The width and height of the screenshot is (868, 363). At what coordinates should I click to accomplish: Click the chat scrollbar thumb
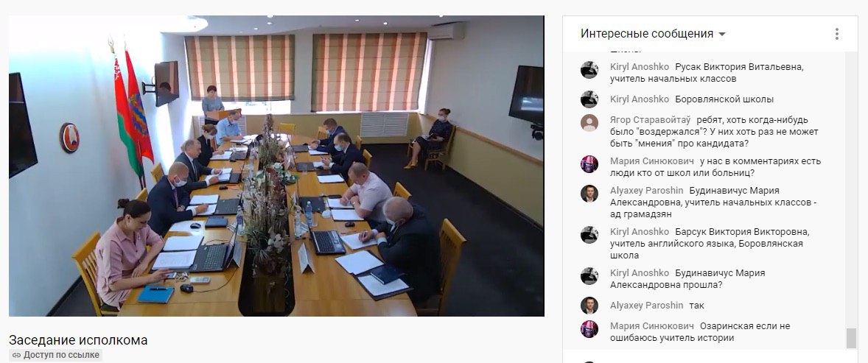point(851,338)
